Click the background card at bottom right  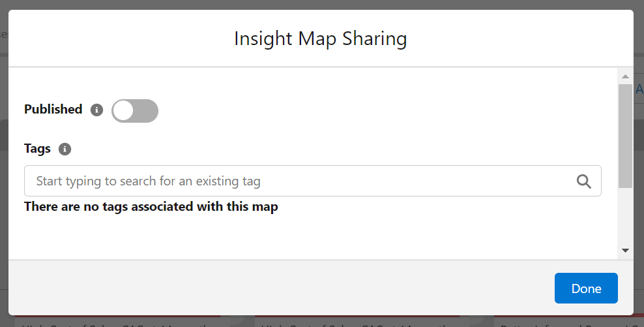click(567, 322)
